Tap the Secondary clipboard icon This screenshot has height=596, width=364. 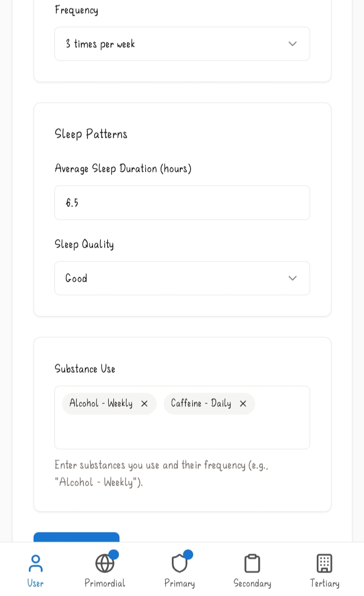pyautogui.click(x=252, y=563)
